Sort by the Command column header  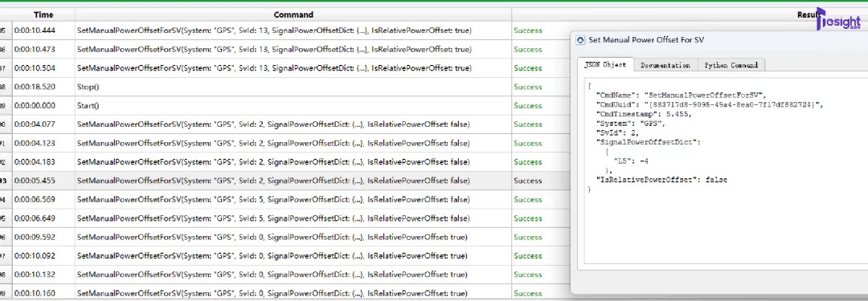[293, 15]
